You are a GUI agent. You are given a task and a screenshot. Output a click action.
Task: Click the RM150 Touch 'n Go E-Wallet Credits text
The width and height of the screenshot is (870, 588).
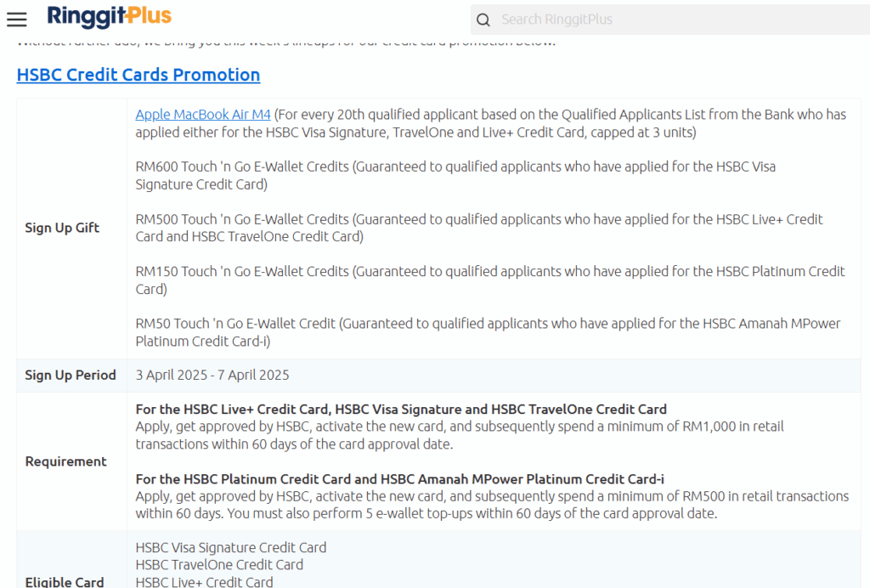(x=242, y=271)
